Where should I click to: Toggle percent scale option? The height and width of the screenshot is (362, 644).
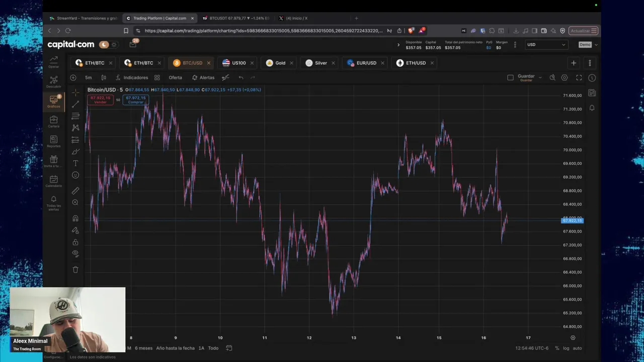[557, 348]
